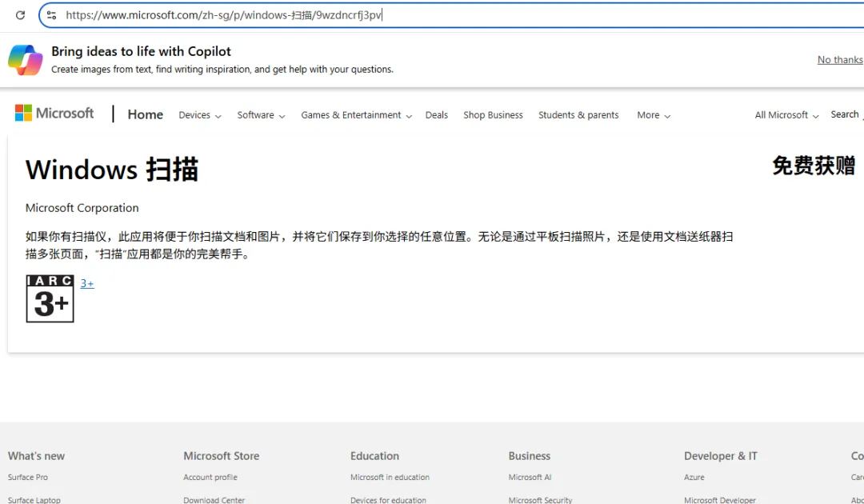Open the Azure footer link
The width and height of the screenshot is (864, 504).
pos(694,477)
